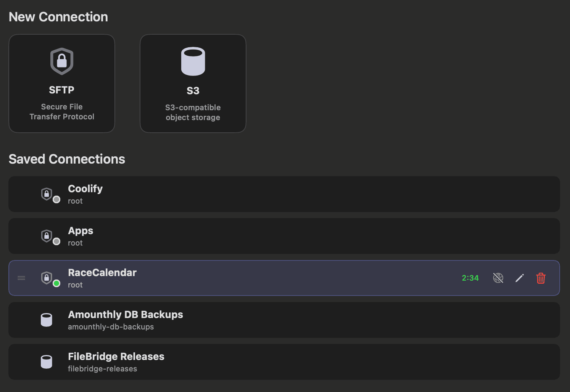
Task: Click the Coolify shield icon
Action: (x=47, y=194)
